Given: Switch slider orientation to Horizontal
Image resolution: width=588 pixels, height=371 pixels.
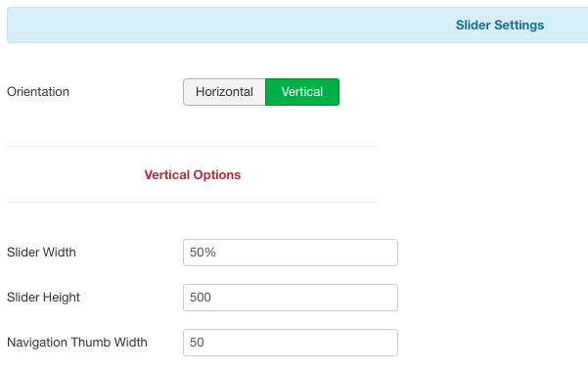Looking at the screenshot, I should 224,92.
